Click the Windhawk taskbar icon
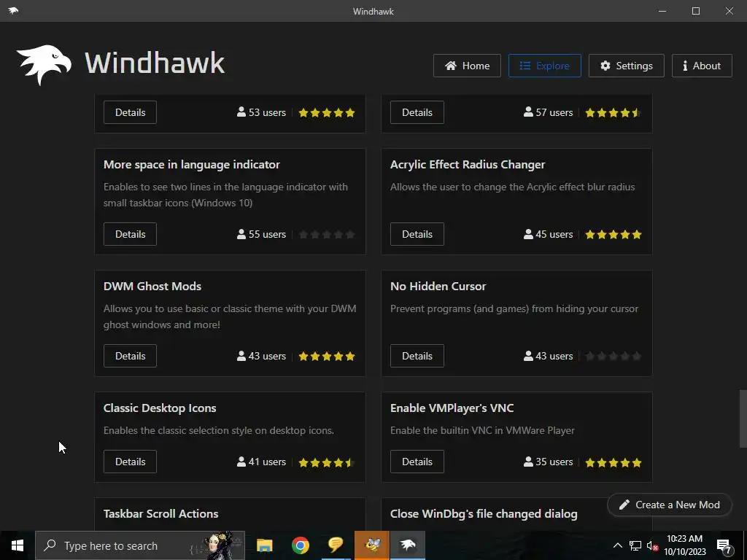 point(408,545)
